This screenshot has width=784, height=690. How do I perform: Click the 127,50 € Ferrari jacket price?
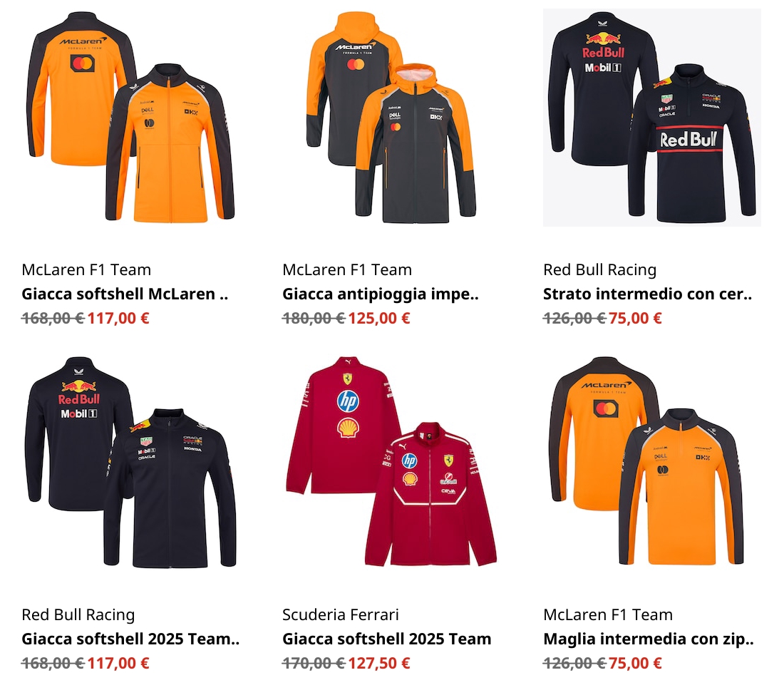pos(379,663)
